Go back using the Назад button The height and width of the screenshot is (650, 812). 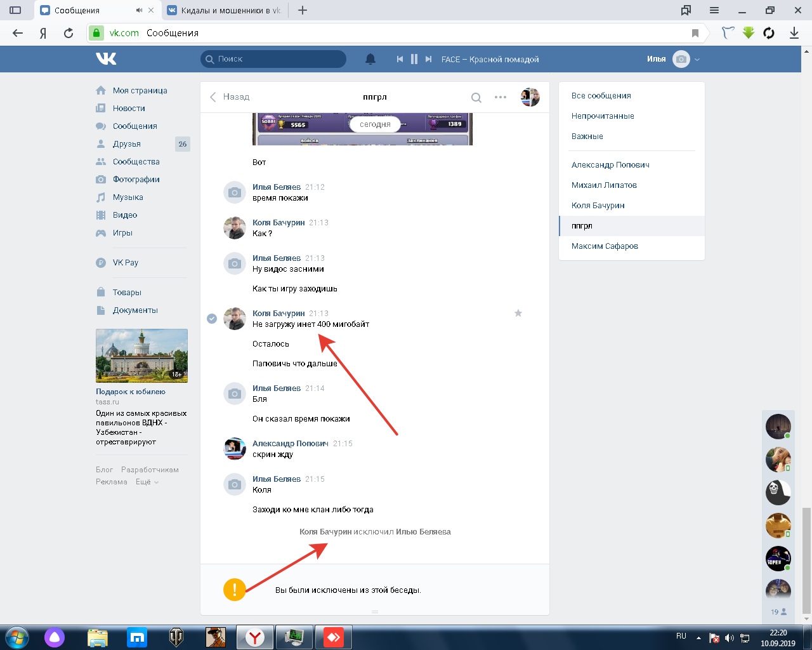pos(230,97)
